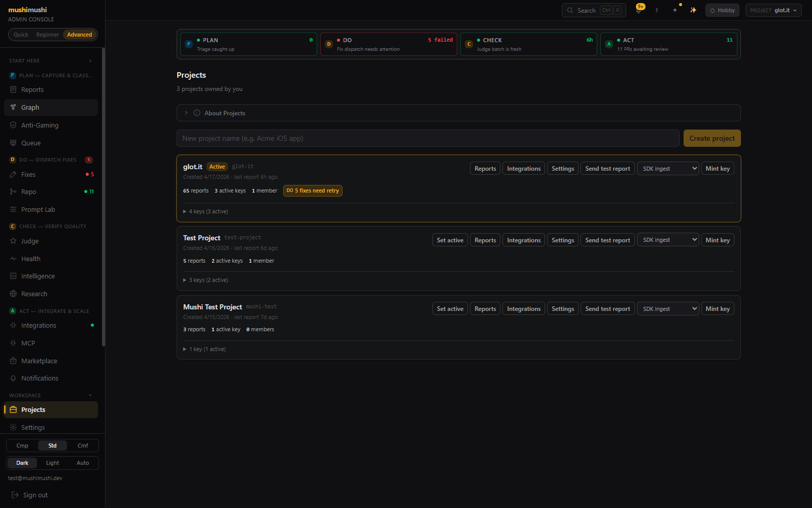
Task: Open the top bar notification bell with 9+ badge
Action: tap(639, 10)
